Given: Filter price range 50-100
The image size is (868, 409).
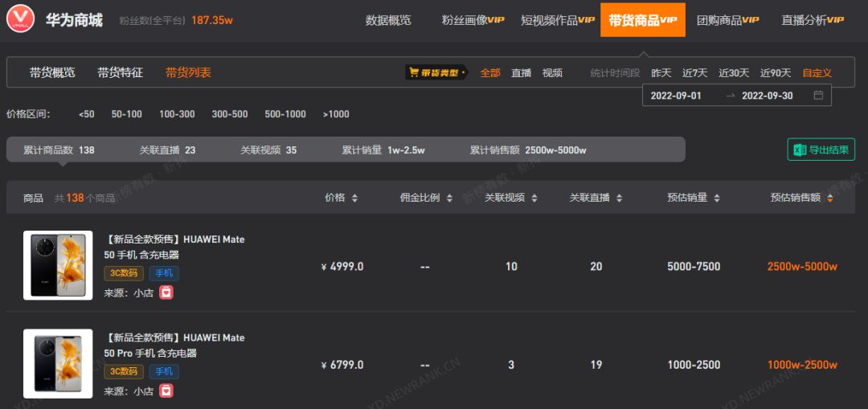Looking at the screenshot, I should click(x=127, y=115).
